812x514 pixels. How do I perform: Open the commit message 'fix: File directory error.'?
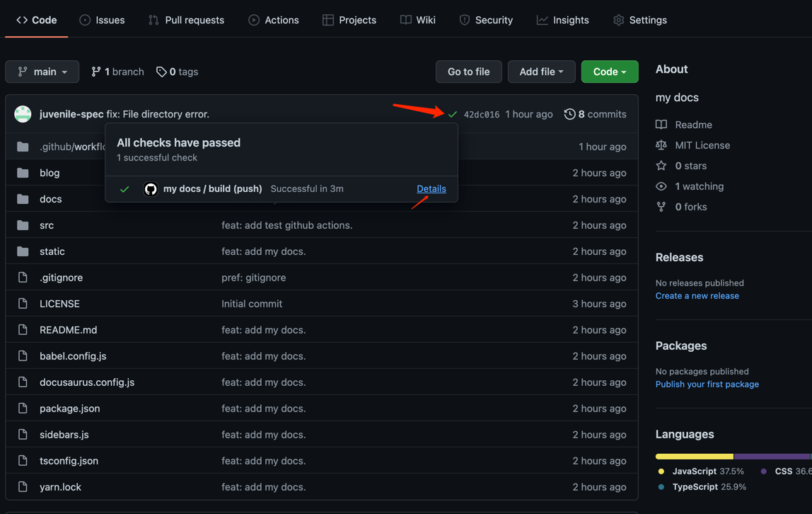pyautogui.click(x=158, y=114)
